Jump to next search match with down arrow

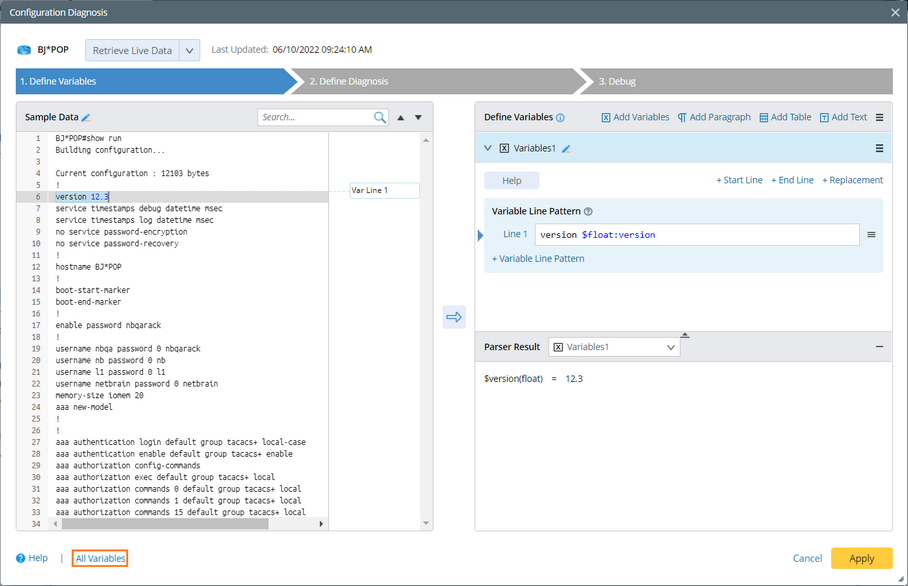point(418,118)
